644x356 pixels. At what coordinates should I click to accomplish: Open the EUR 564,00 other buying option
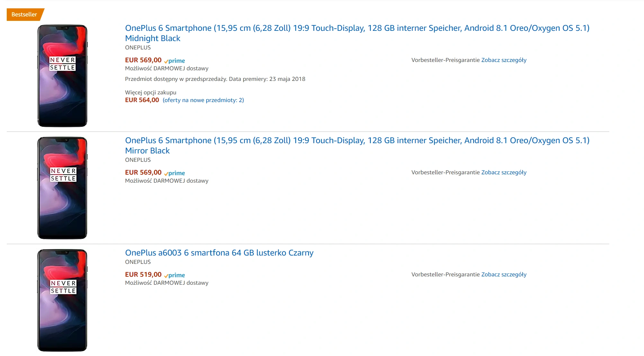tap(142, 100)
